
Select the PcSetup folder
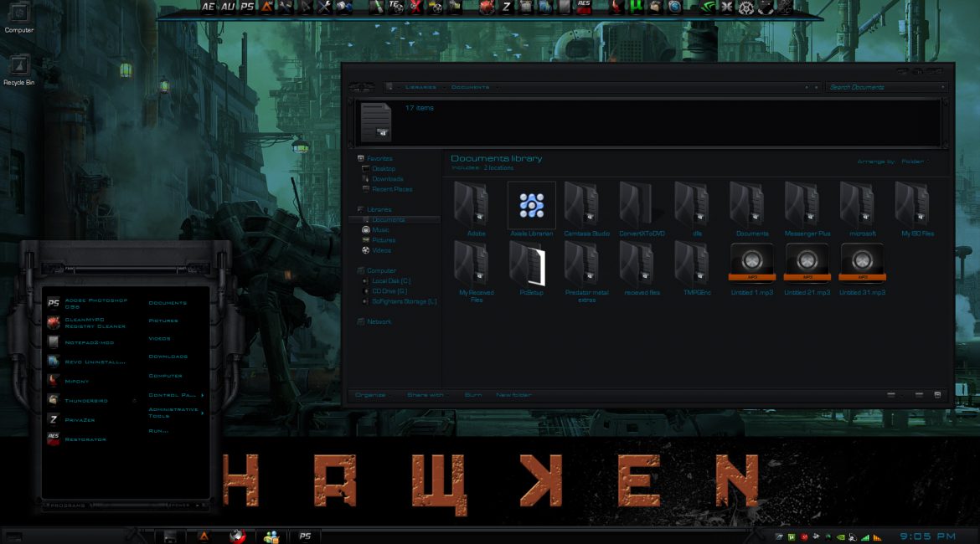pyautogui.click(x=531, y=269)
